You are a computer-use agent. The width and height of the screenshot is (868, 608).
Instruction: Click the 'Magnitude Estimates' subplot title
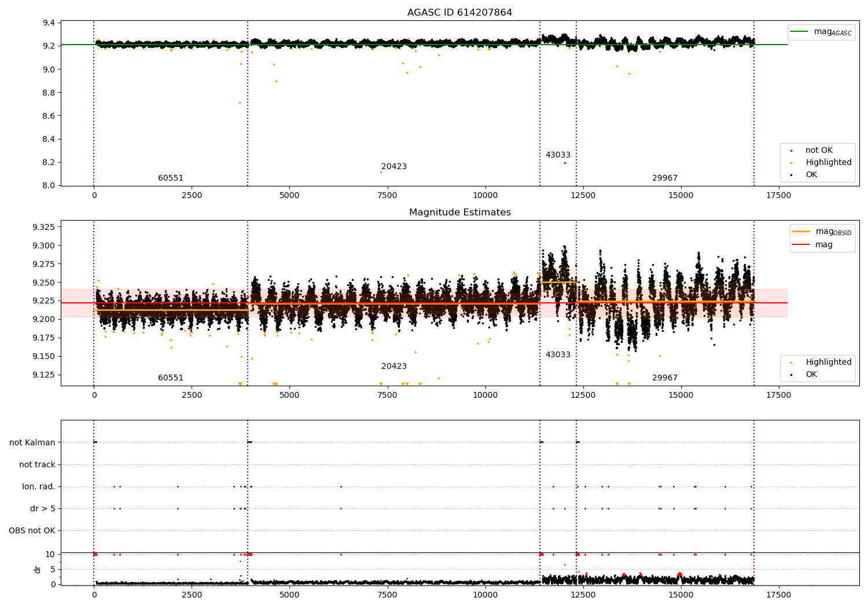point(459,213)
